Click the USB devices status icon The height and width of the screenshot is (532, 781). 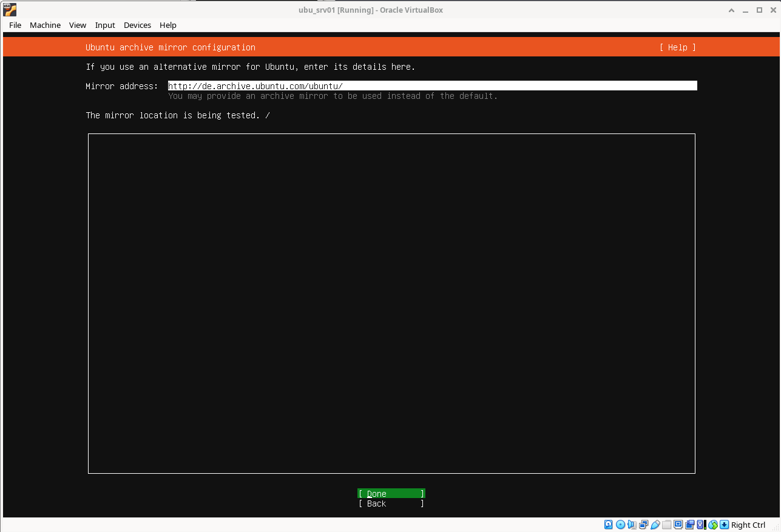(x=655, y=525)
